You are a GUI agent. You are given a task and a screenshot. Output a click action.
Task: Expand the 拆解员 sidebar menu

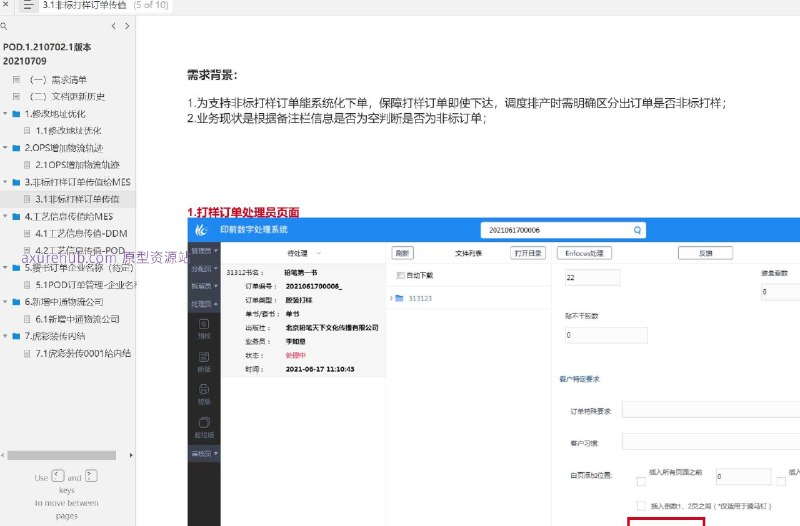coord(204,286)
